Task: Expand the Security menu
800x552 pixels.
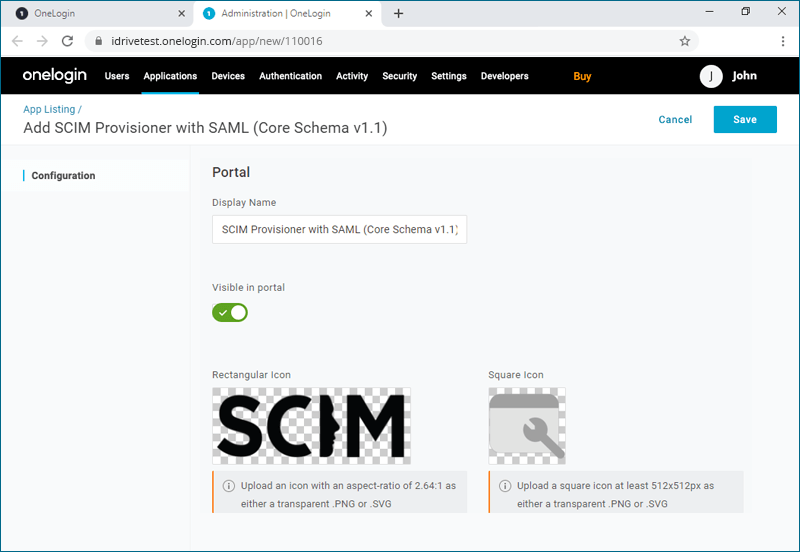Action: pos(399,76)
